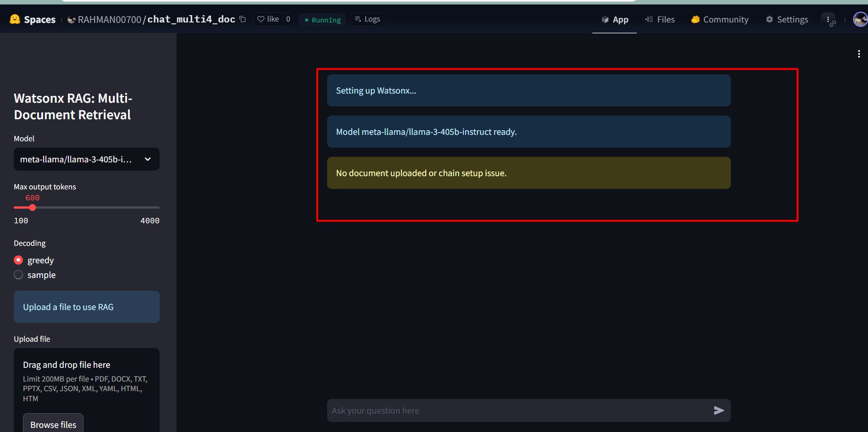Switch to the App tab
Image resolution: width=868 pixels, height=432 pixels.
click(614, 19)
